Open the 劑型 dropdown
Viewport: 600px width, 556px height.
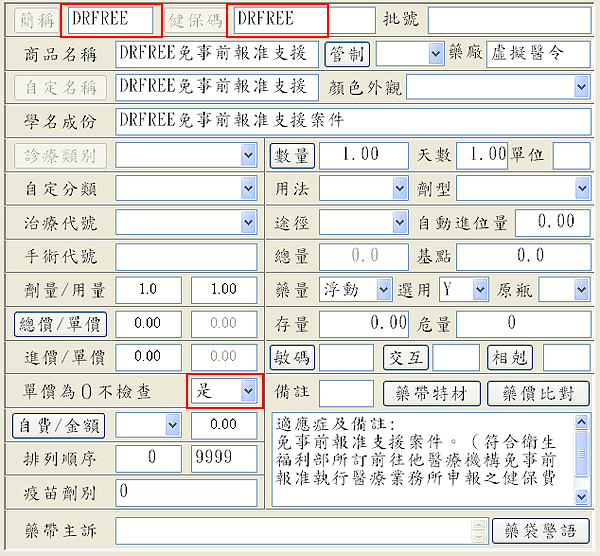[582, 189]
